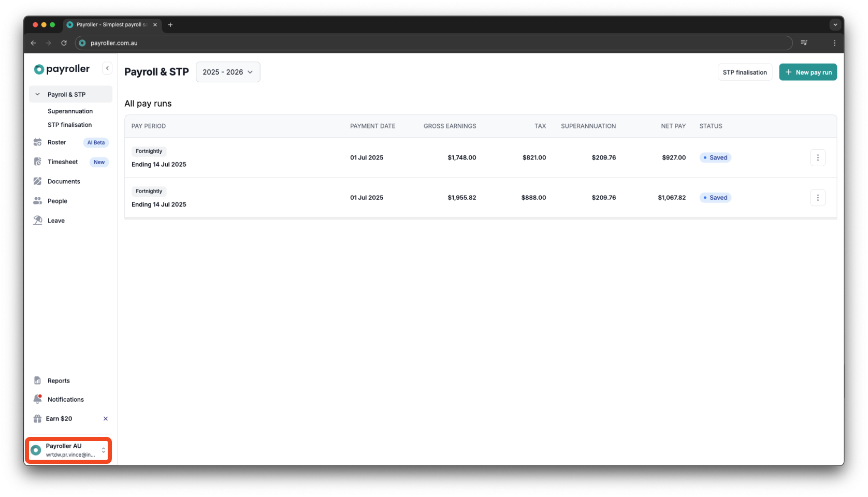Screen dimensions: 868x497
Task: Go to Leave section
Action: point(56,221)
